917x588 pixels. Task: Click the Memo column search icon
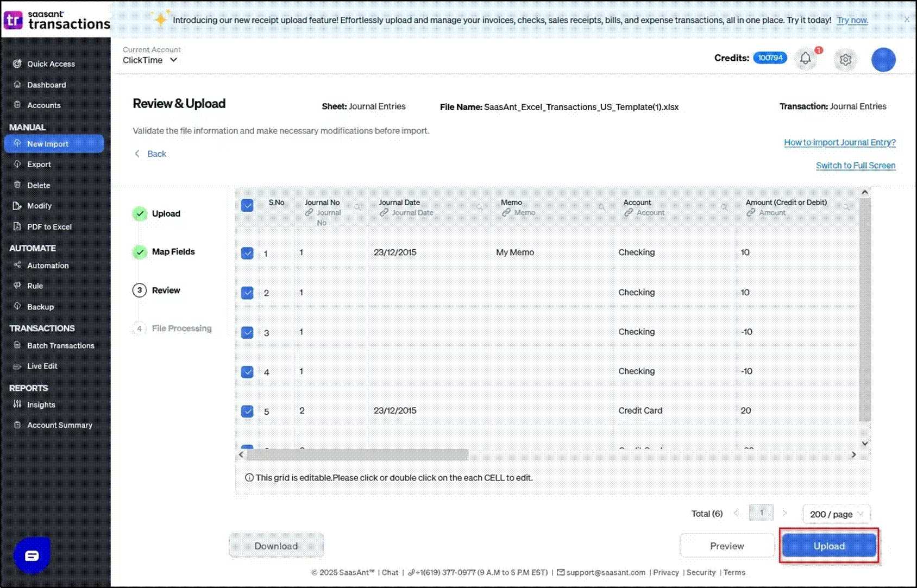(x=602, y=207)
